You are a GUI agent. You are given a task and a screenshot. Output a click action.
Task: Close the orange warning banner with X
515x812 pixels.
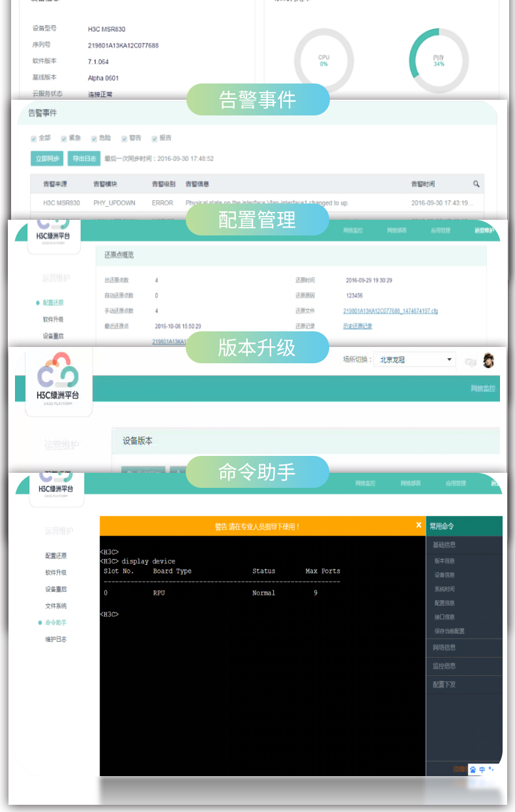tap(419, 525)
